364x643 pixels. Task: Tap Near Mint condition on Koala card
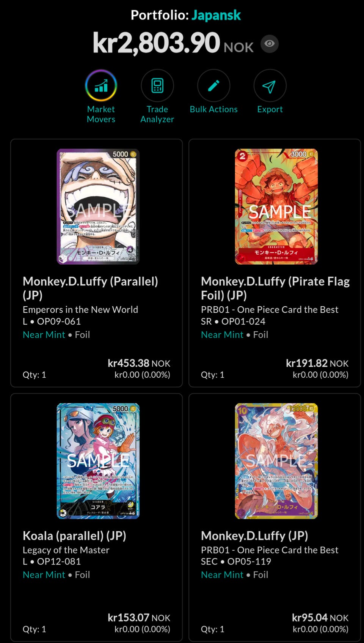(44, 575)
